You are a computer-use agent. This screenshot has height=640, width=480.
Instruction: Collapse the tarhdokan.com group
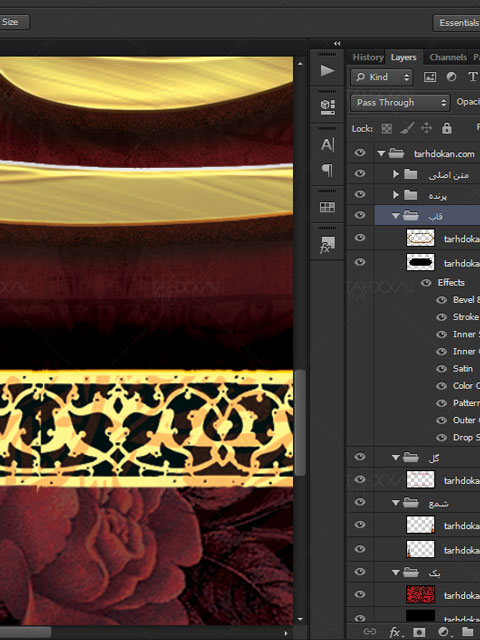381,154
